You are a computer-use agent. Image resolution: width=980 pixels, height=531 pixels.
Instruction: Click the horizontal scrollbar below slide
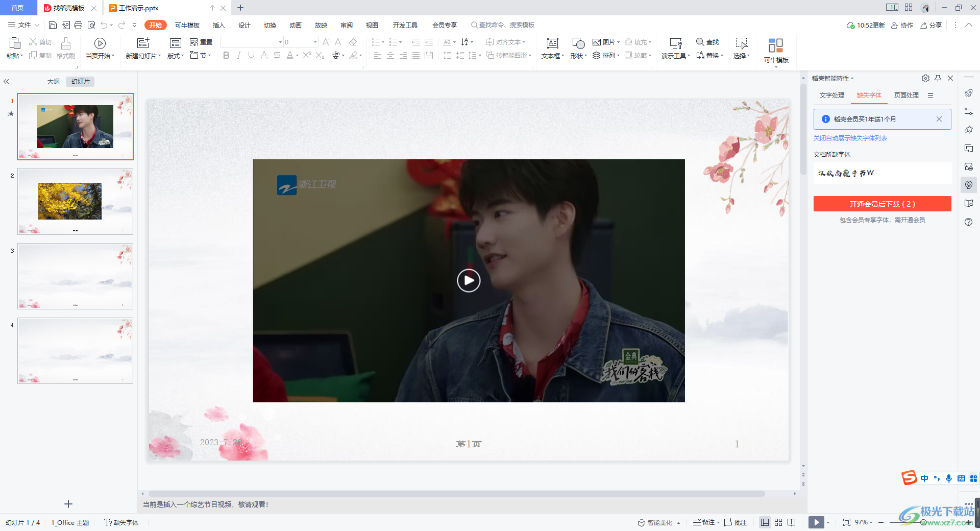point(456,494)
